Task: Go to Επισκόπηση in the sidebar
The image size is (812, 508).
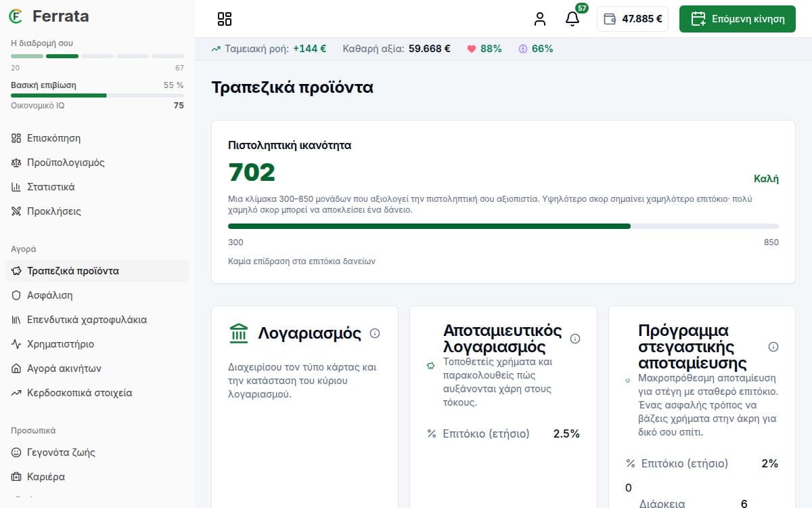Action: 97,138
